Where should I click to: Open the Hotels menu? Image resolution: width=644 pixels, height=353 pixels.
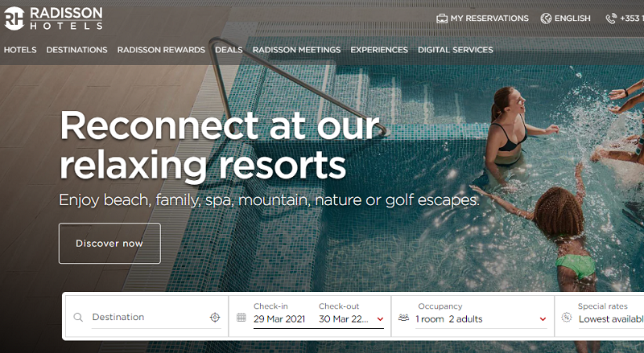20,50
